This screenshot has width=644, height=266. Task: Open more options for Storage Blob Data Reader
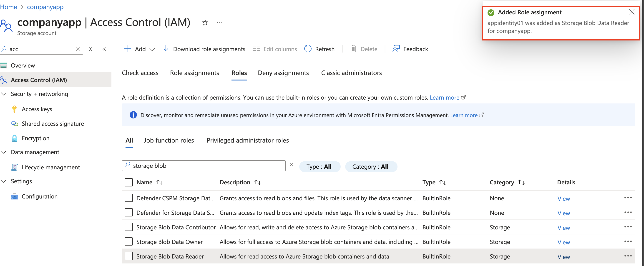pyautogui.click(x=628, y=256)
